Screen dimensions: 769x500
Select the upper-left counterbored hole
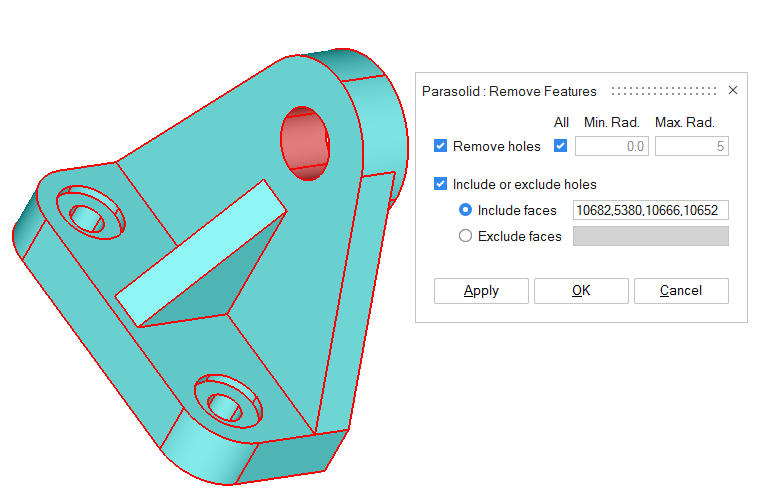point(88,213)
